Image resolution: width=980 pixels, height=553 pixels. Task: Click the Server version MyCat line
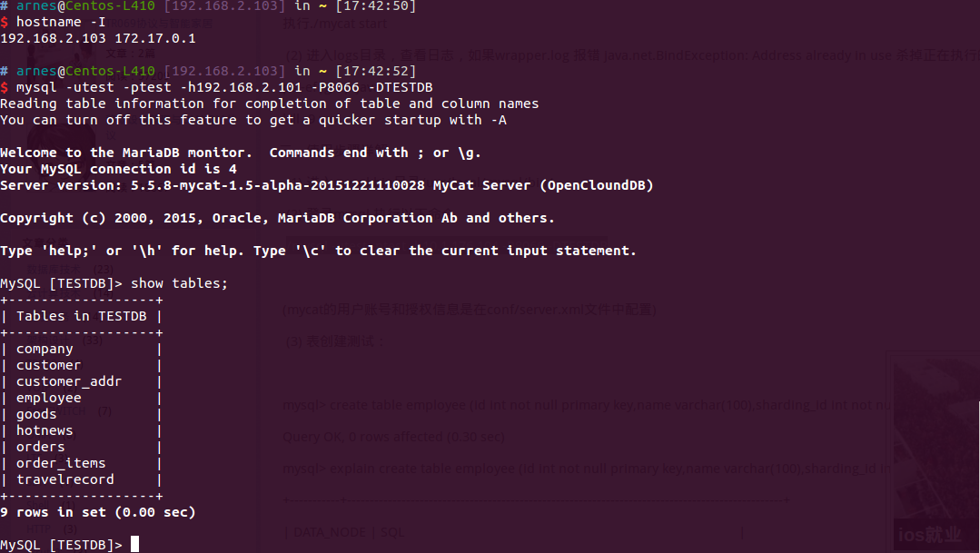(x=327, y=185)
